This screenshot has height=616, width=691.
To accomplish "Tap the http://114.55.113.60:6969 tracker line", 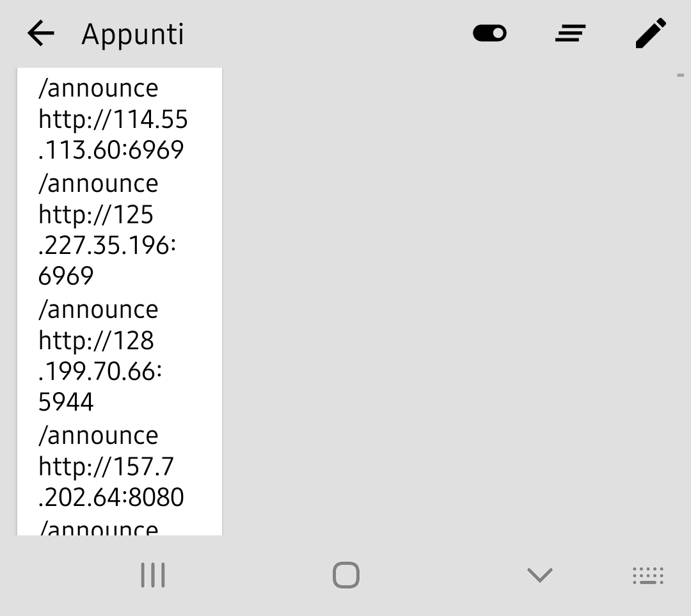I will 114,134.
